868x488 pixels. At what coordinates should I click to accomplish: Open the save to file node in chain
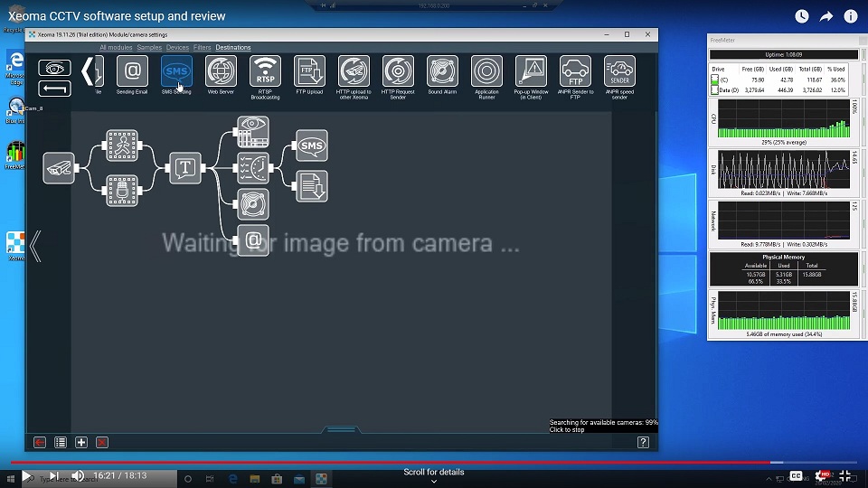tap(312, 186)
